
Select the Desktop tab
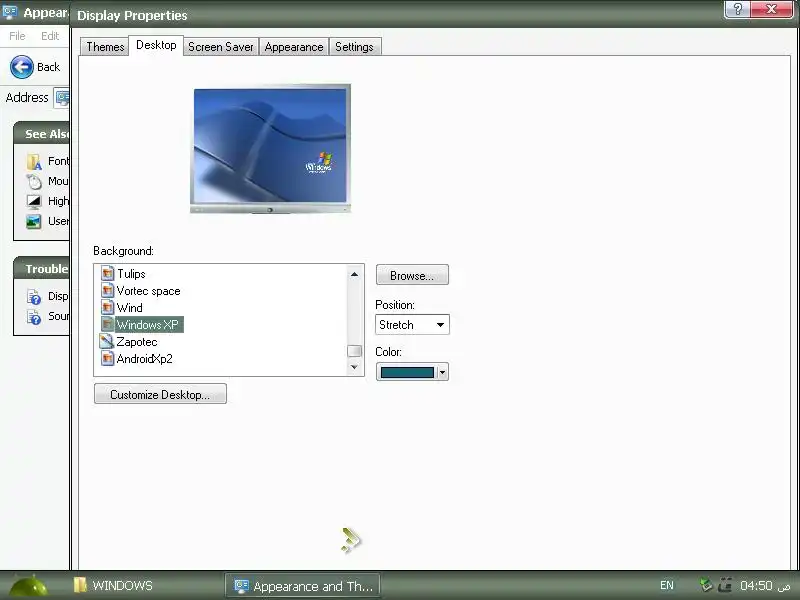click(156, 45)
